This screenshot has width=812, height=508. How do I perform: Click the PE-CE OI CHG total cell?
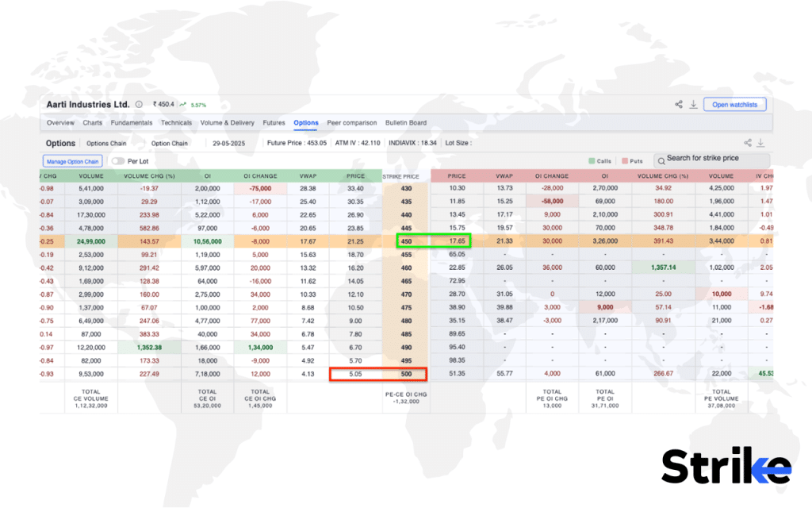[x=406, y=398]
